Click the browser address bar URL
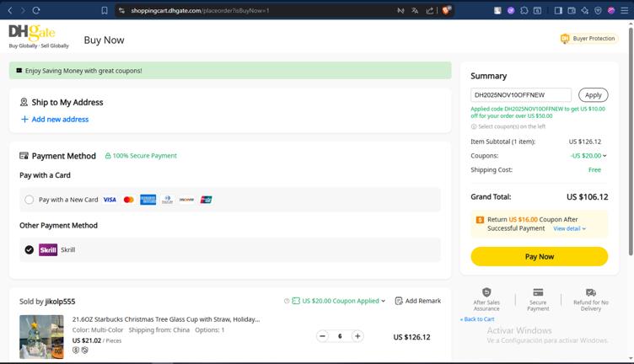This screenshot has width=634, height=364. (x=200, y=10)
